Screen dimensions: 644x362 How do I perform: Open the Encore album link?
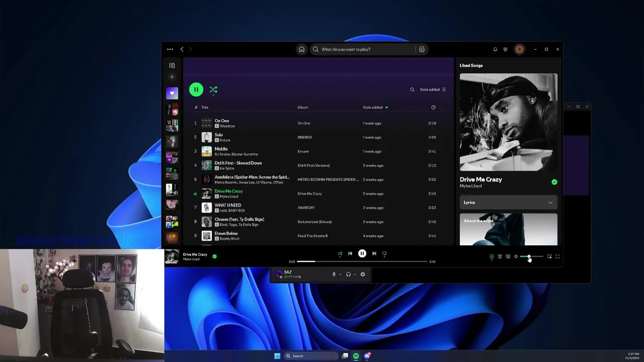point(303,151)
